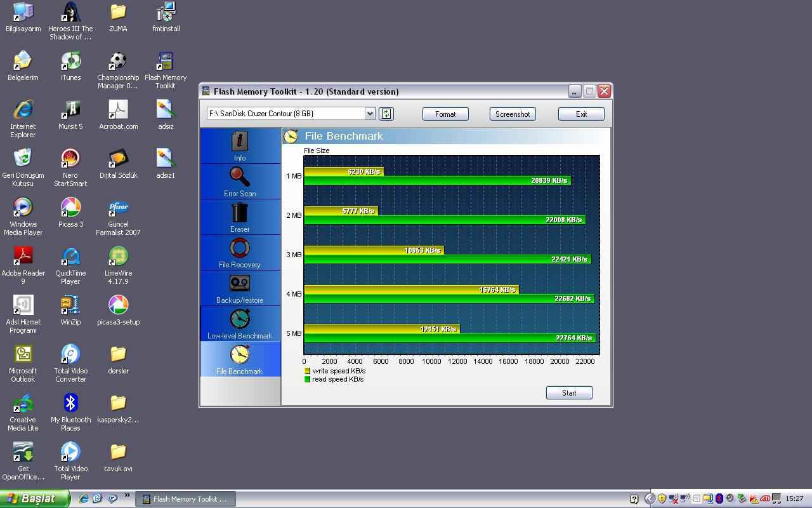Select the dersler folder
The width and height of the screenshot is (812, 508).
click(118, 359)
